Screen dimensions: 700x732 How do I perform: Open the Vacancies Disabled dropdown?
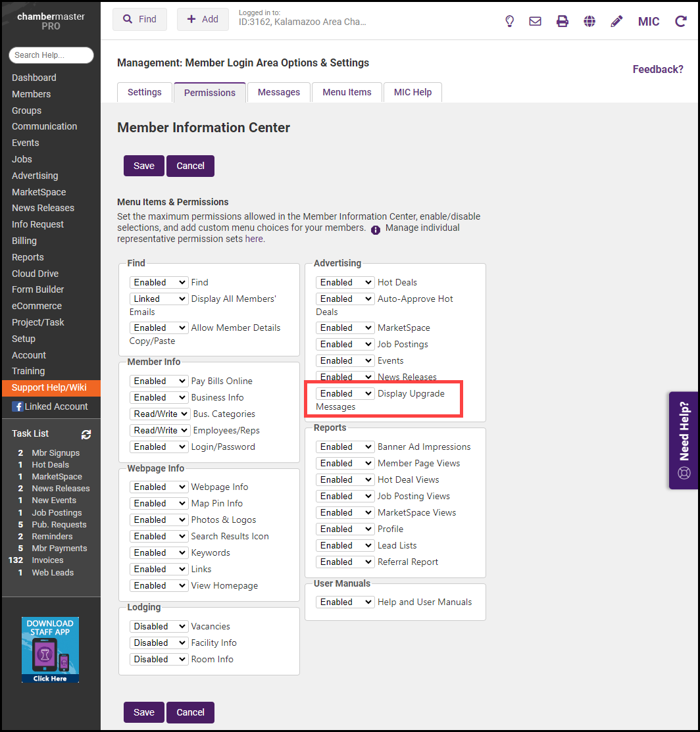click(x=159, y=627)
